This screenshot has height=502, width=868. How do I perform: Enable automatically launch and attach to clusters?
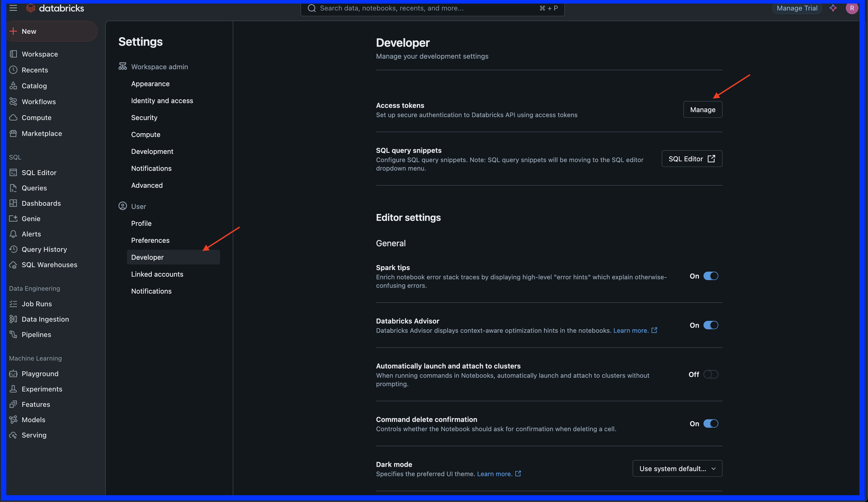710,374
